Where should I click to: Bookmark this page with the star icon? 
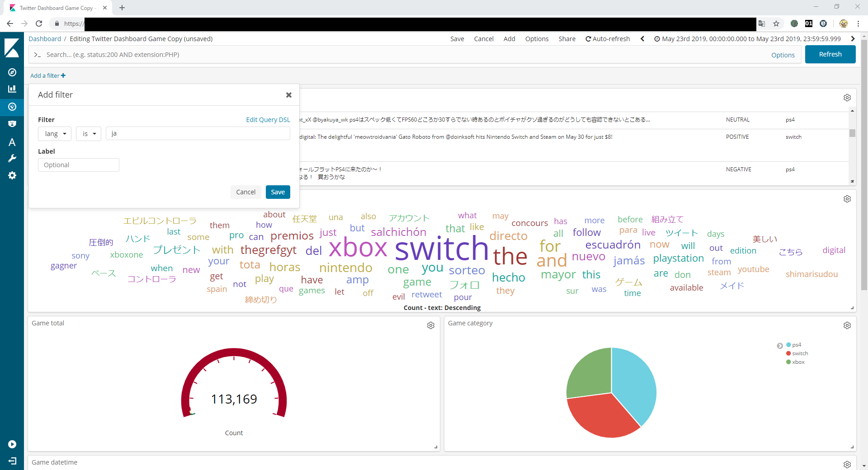coord(776,23)
